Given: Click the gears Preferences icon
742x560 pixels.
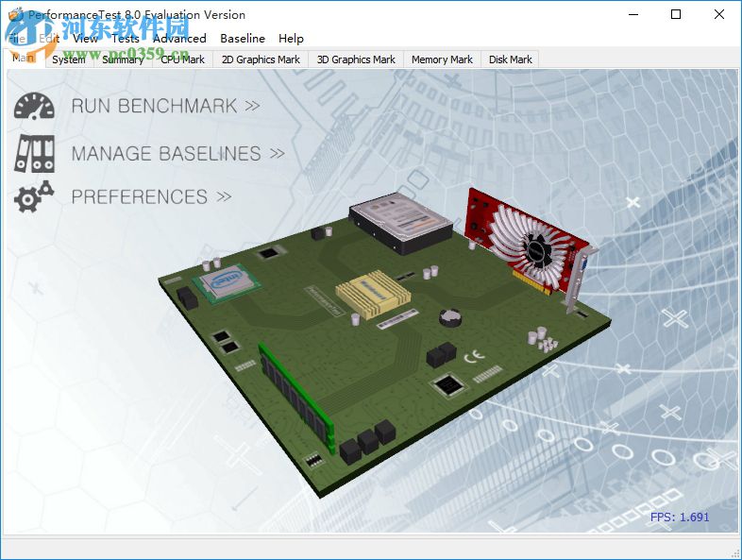Looking at the screenshot, I should point(34,196).
